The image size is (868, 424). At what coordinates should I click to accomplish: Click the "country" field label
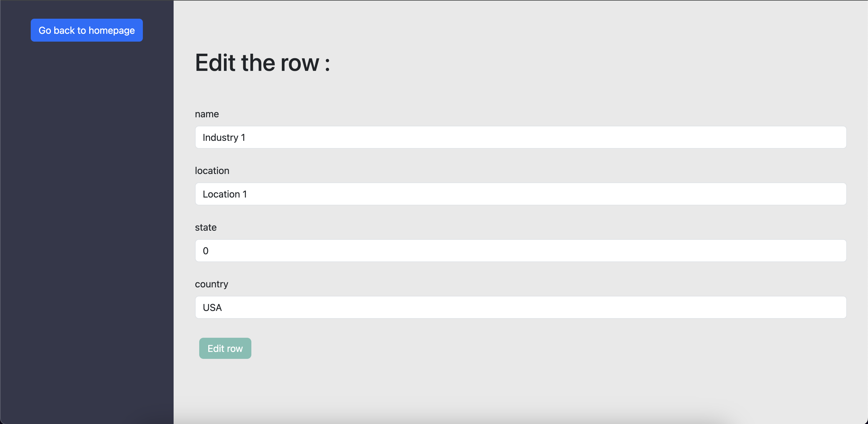[211, 284]
